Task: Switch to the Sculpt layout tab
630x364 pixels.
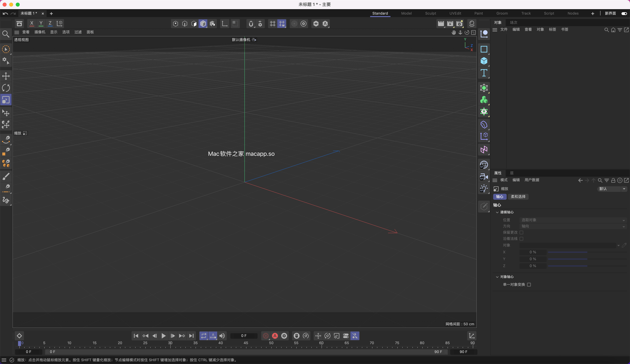Action: click(430, 13)
